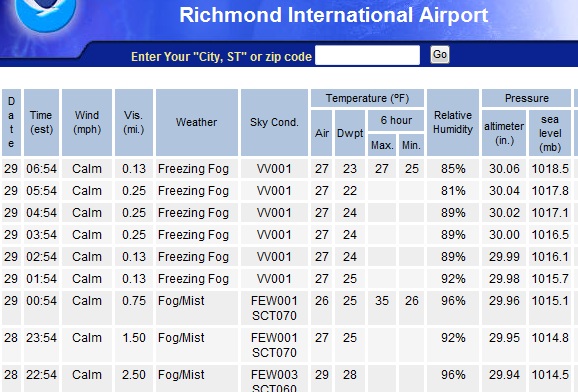Select the 35 six-hour max temperature cell
578x392 pixels.
(x=382, y=308)
